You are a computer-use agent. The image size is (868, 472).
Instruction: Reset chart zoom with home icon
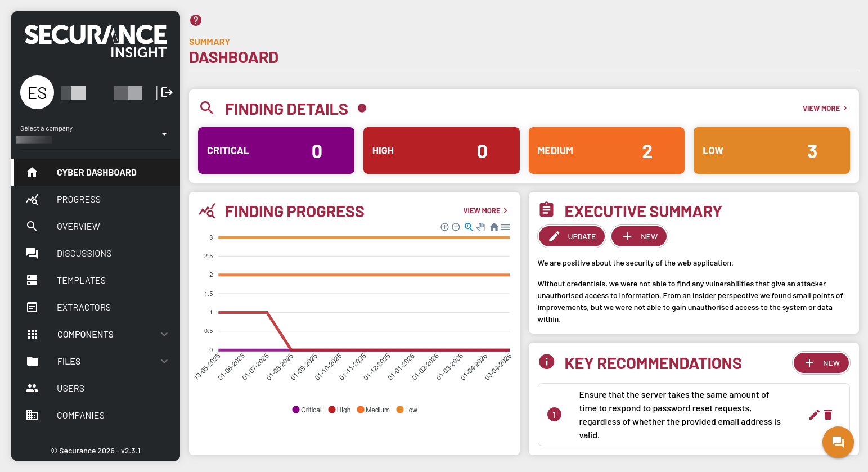tap(494, 227)
